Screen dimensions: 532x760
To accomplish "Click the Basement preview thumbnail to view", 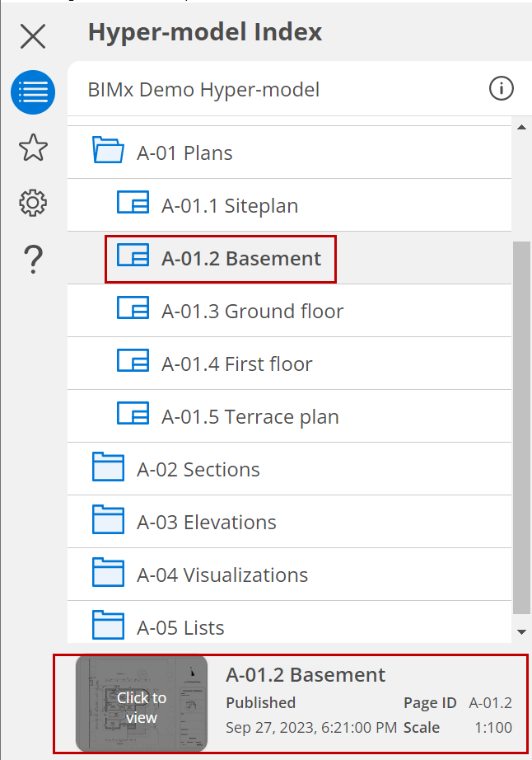I will (x=141, y=706).
